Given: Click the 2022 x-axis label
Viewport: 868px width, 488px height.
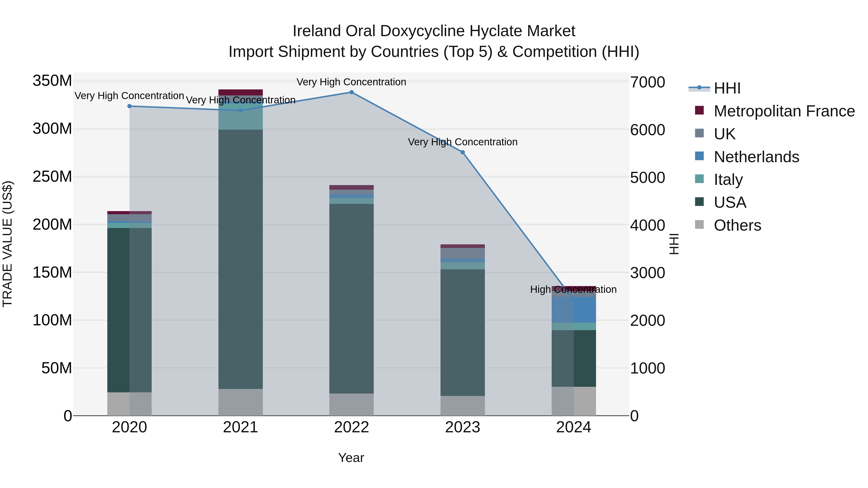Looking at the screenshot, I should tap(352, 427).
